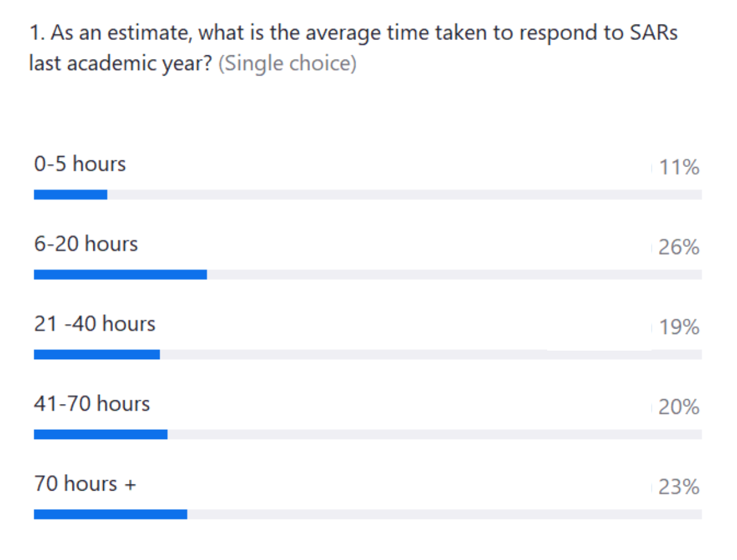Select the '0-5 hours' option label
The image size is (737, 560).
80,164
